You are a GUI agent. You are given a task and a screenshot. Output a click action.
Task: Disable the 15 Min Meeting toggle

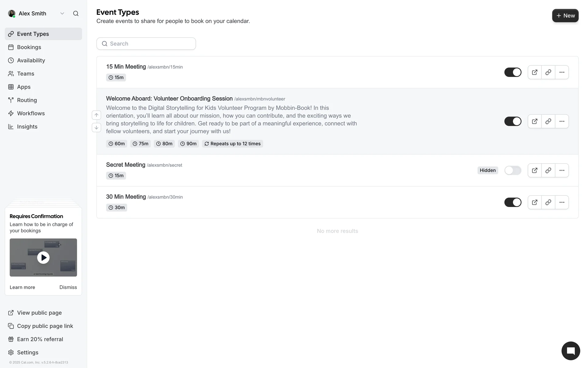(513, 72)
